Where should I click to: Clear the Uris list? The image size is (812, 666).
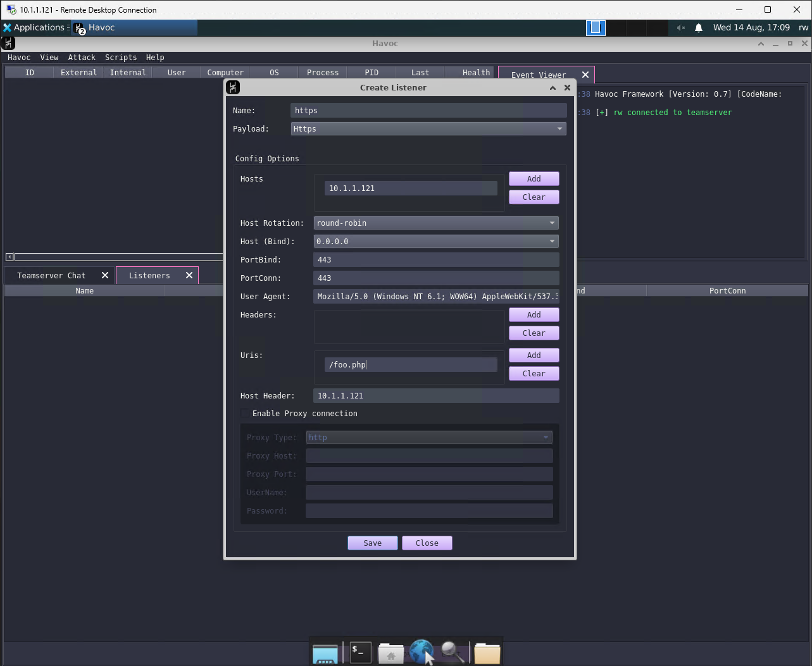534,374
